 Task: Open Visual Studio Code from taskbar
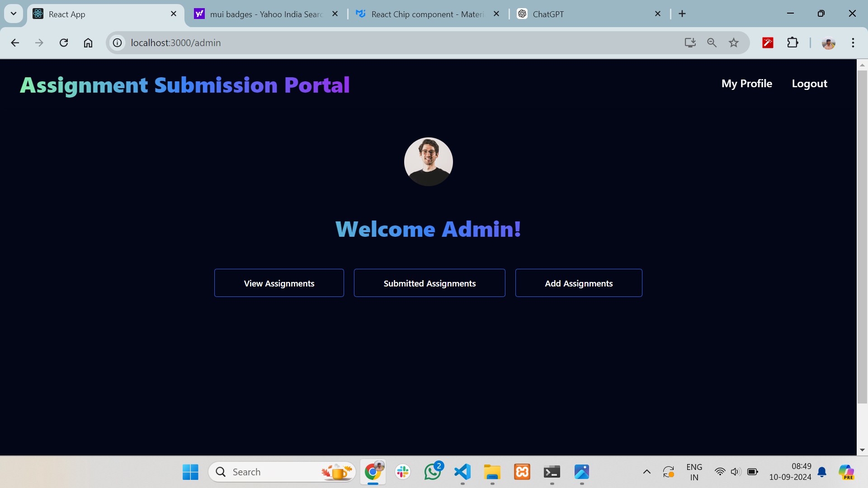tap(462, 472)
